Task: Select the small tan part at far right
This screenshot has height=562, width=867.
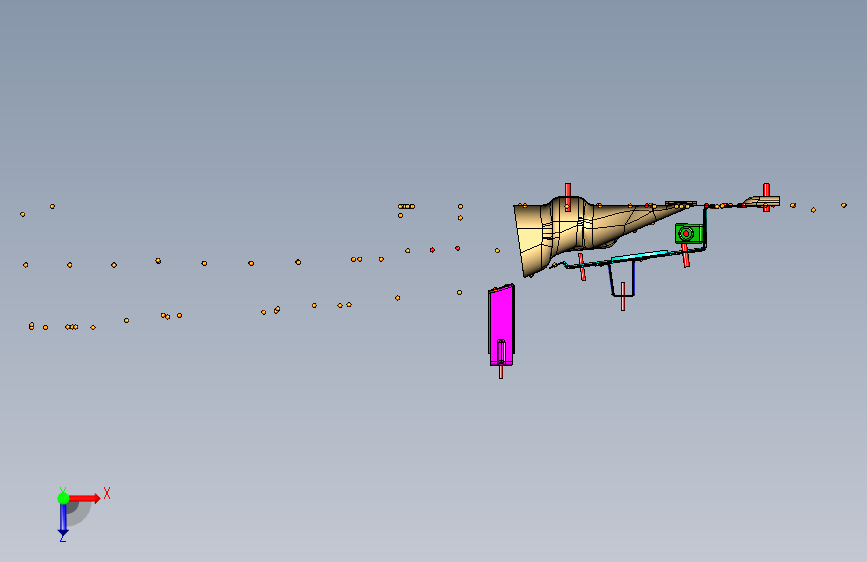Action: [x=761, y=201]
